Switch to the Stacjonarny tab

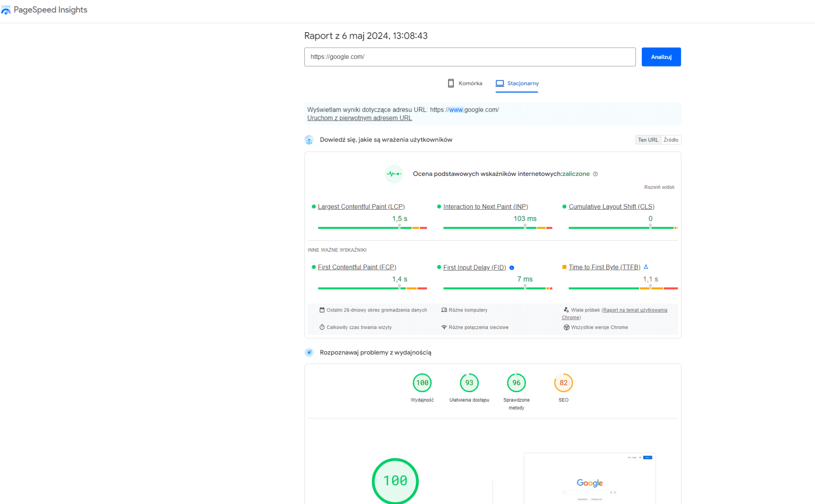[x=517, y=83]
